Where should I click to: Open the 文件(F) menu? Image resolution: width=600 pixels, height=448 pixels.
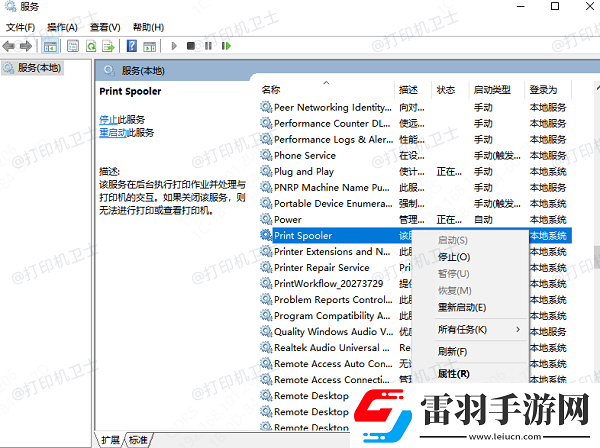[20, 28]
